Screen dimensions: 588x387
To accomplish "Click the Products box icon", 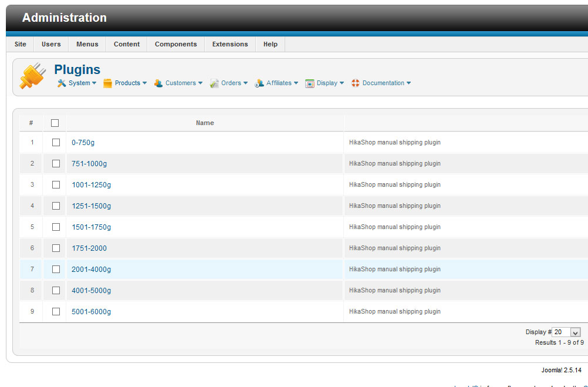I will (107, 83).
